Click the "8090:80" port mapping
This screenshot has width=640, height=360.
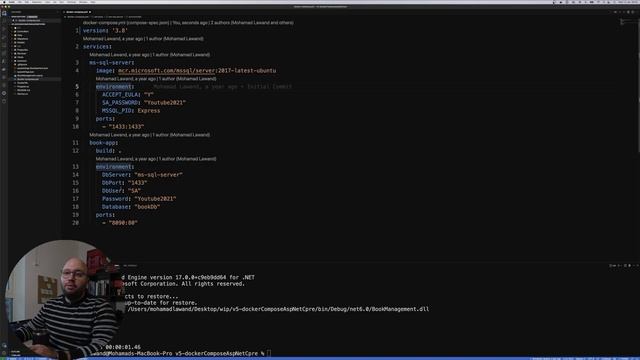tap(123, 223)
